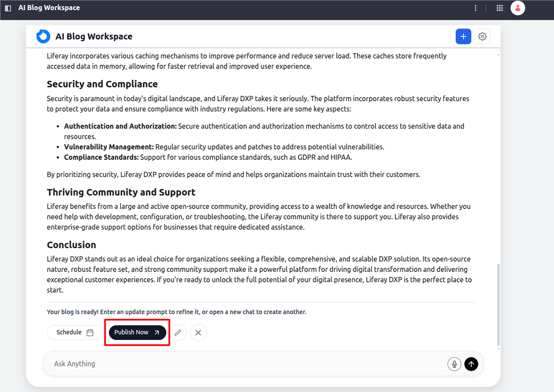Open the vertical three-dot options menu
Viewport: 554px width, 392px height.
click(x=475, y=8)
